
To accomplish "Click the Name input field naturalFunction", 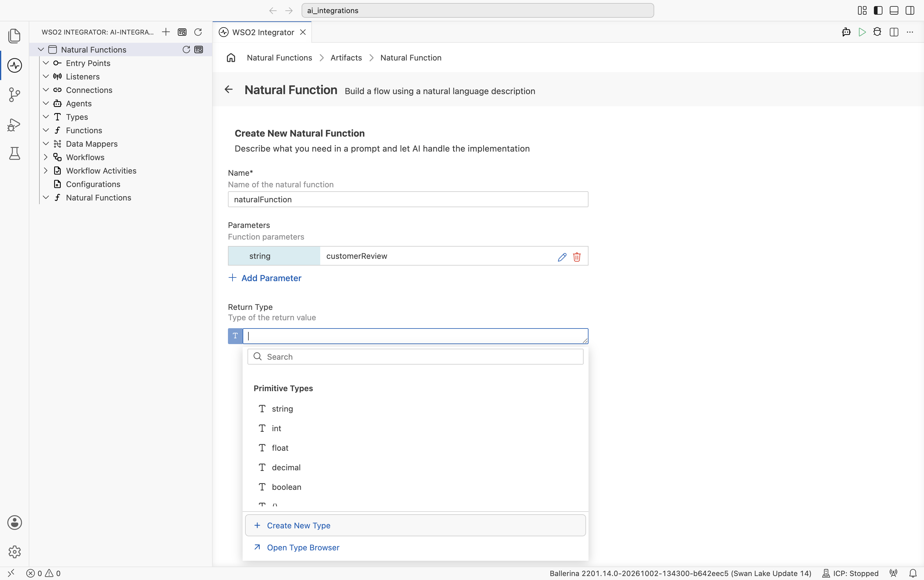I will coord(408,200).
